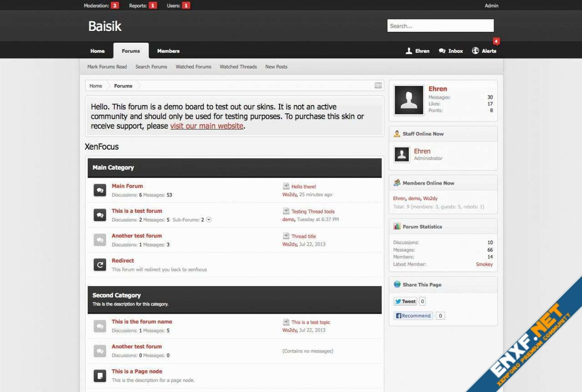Click Ehren's avatar in sidebar profile
Image resolution: width=582 pixels, height=392 pixels.
(x=409, y=100)
